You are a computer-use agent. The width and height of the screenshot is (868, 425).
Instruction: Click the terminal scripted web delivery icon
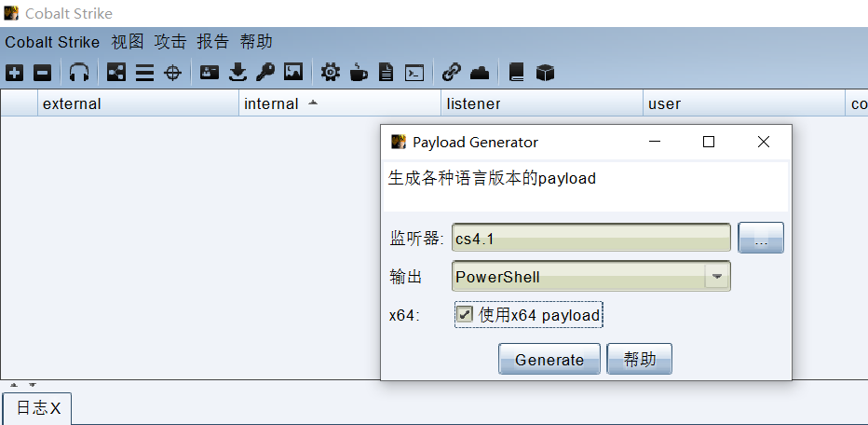pyautogui.click(x=414, y=73)
